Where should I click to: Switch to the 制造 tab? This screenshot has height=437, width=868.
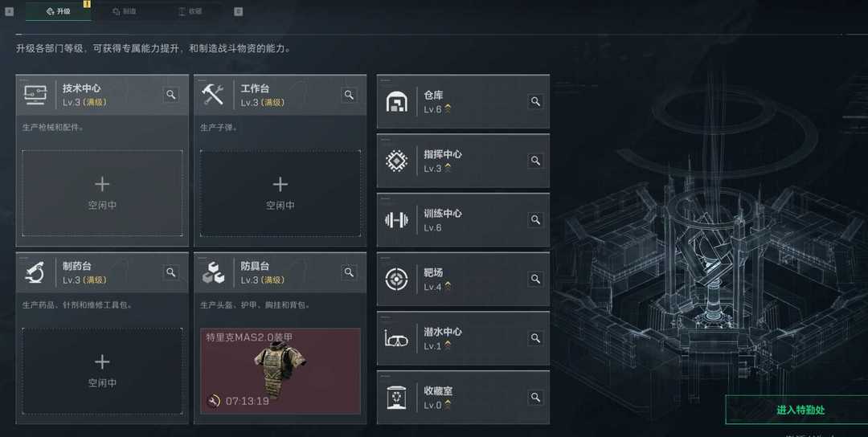click(x=125, y=11)
